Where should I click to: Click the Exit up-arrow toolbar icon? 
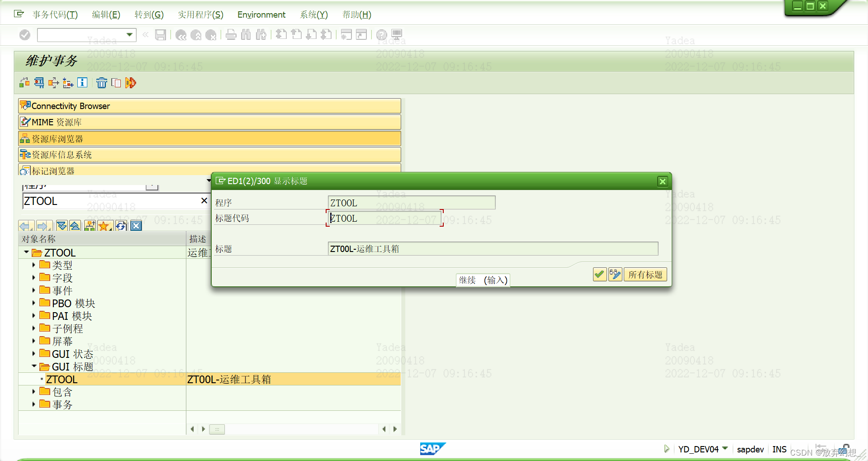196,35
